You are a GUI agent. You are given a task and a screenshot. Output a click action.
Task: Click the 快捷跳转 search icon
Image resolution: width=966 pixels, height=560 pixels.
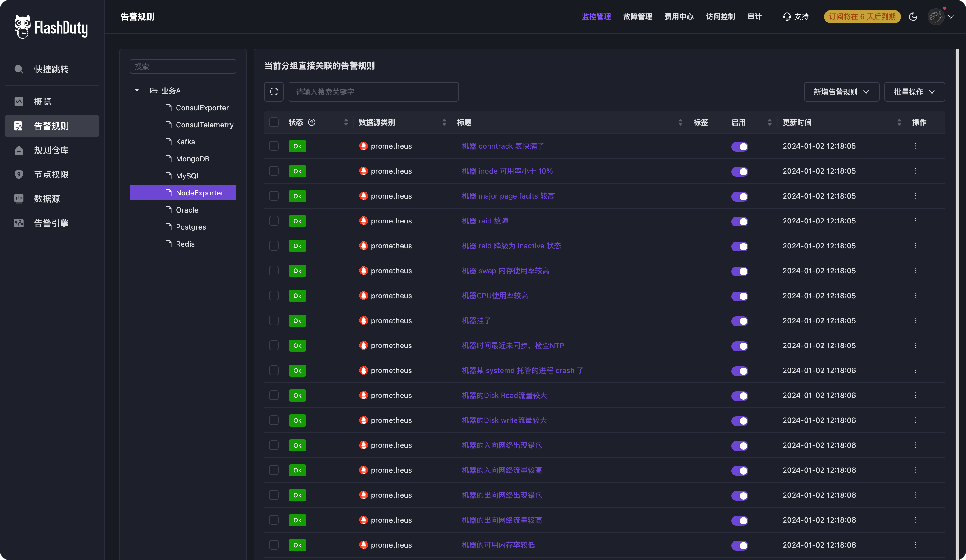point(19,69)
